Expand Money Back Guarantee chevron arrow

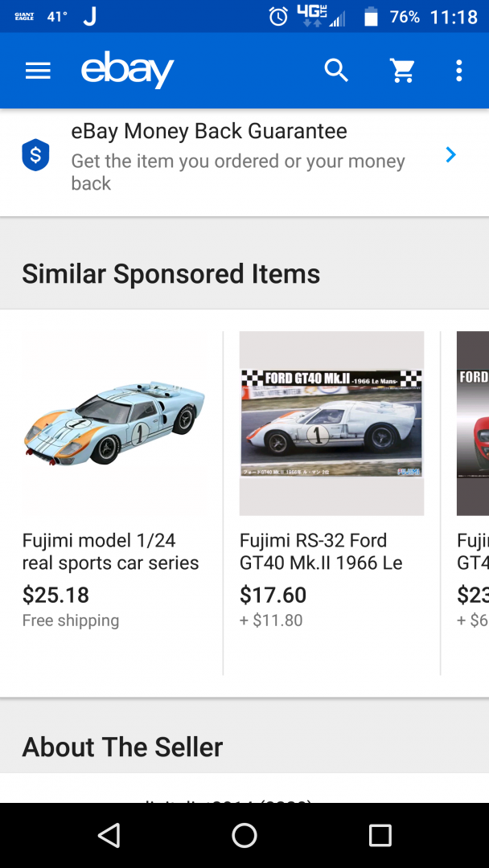(x=450, y=155)
